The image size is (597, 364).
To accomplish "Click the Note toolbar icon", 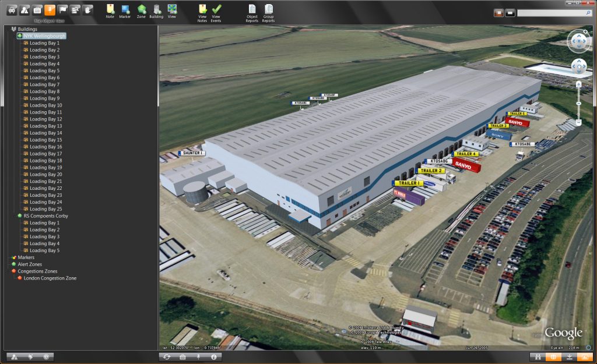I will [110, 10].
